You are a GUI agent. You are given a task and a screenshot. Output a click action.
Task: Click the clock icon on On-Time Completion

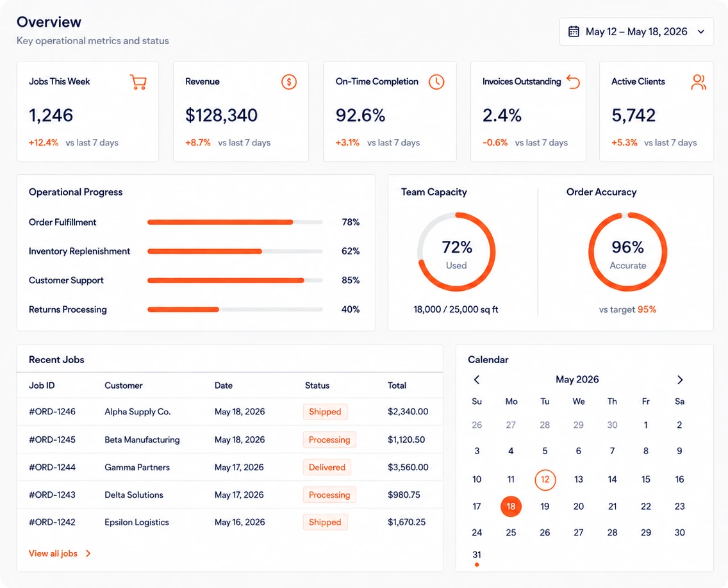click(436, 82)
